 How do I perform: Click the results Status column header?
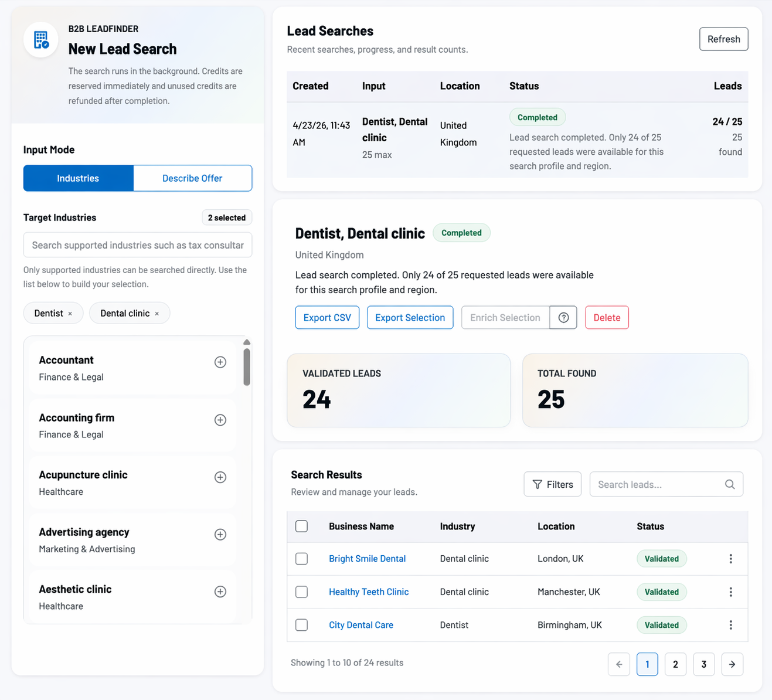[x=651, y=526]
